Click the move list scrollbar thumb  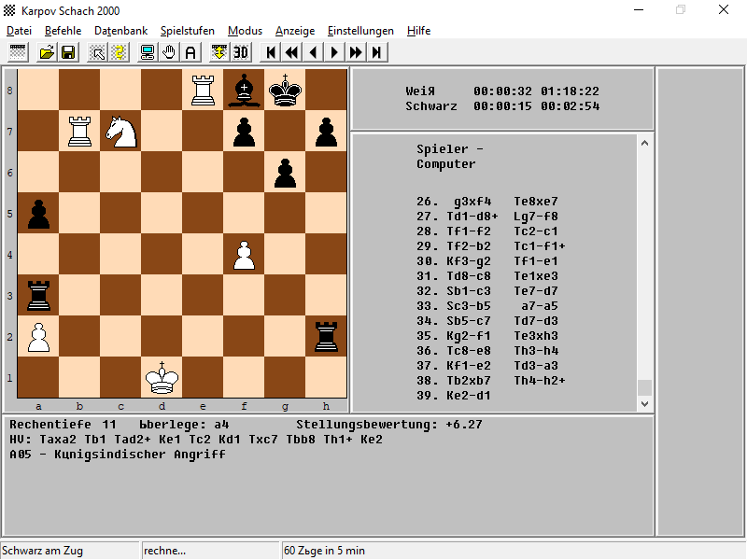pyautogui.click(x=644, y=387)
